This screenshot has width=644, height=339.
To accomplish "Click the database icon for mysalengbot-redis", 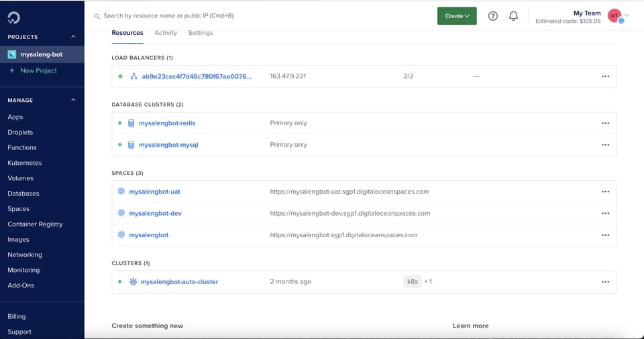I will pyautogui.click(x=131, y=123).
